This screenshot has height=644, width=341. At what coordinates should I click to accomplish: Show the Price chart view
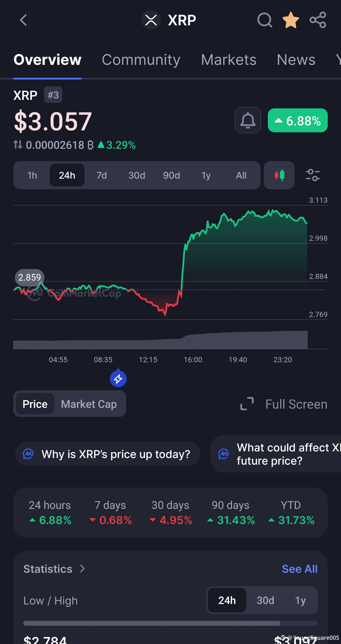point(35,404)
